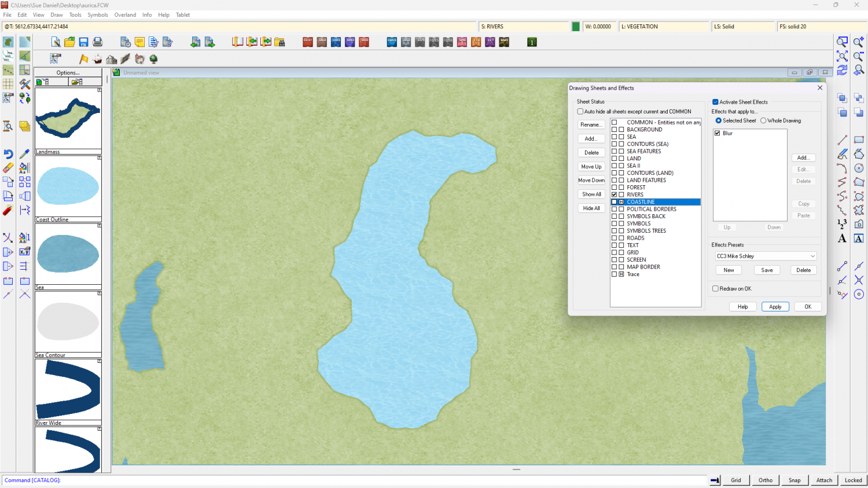Open the Tools menu
The image size is (868, 488).
click(x=75, y=14)
